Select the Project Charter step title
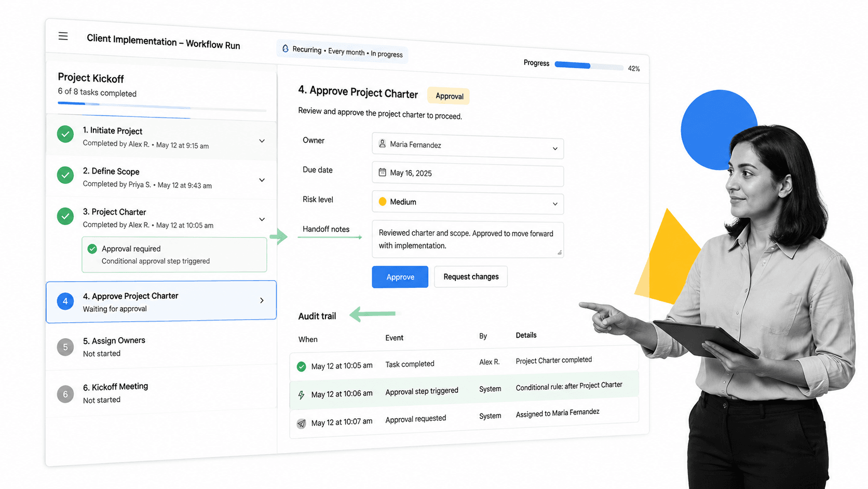The width and height of the screenshot is (868, 489). point(115,212)
